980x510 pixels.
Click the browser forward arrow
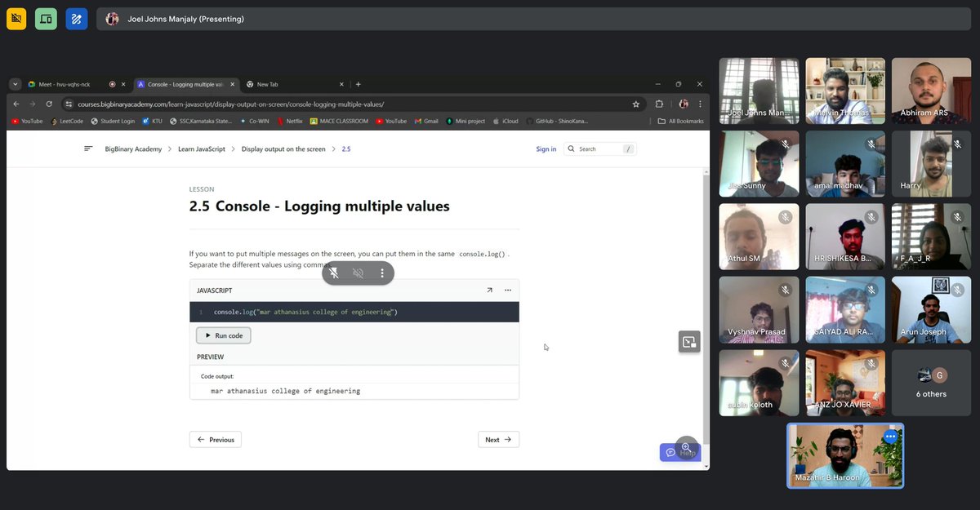tap(33, 104)
